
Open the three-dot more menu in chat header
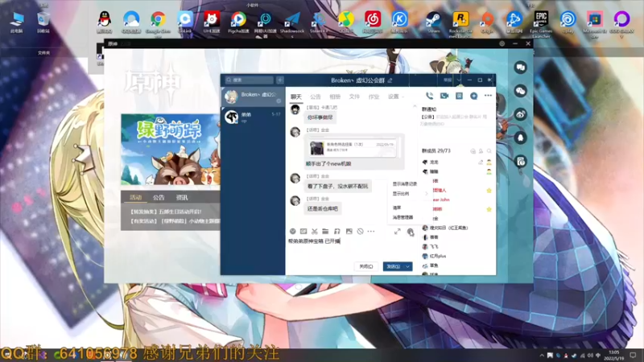coord(488,96)
